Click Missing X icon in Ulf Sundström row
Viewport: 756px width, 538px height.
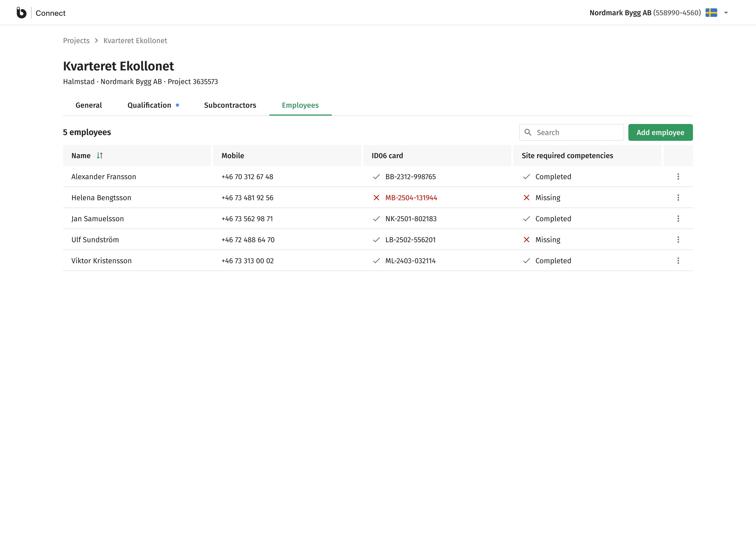click(x=527, y=240)
